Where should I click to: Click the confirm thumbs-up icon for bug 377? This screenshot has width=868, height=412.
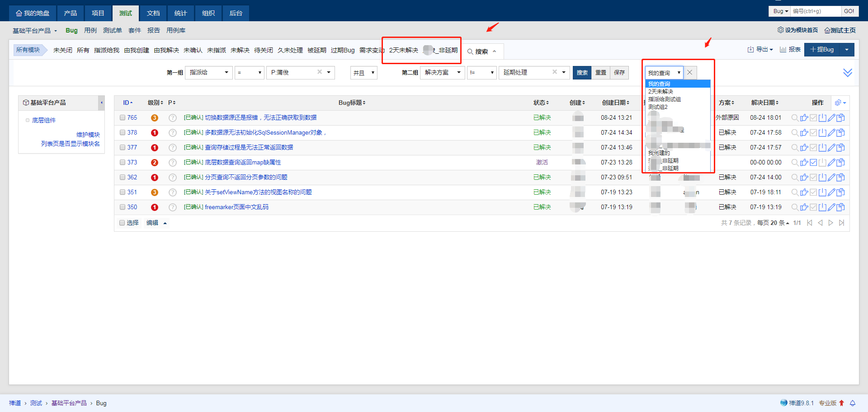click(804, 148)
